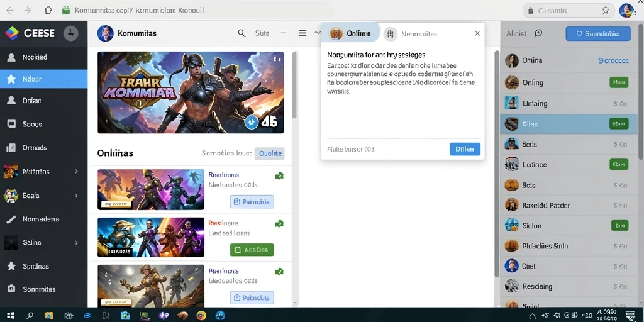The image size is (644, 322).
Task: Toggle green check badge on third game
Action: tap(279, 271)
